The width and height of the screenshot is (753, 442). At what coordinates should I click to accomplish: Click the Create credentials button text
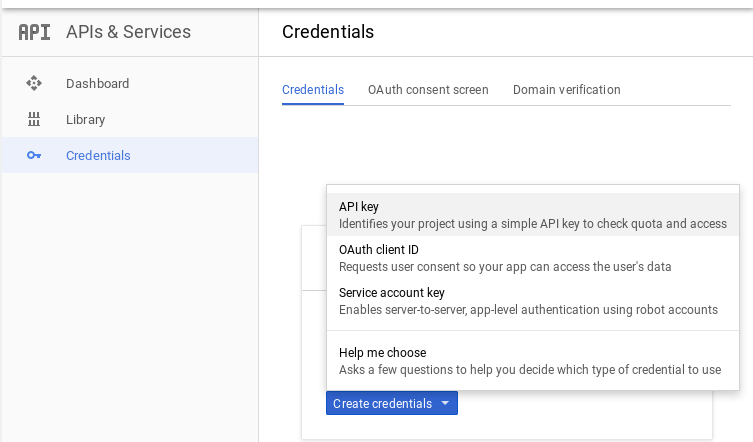tap(383, 404)
